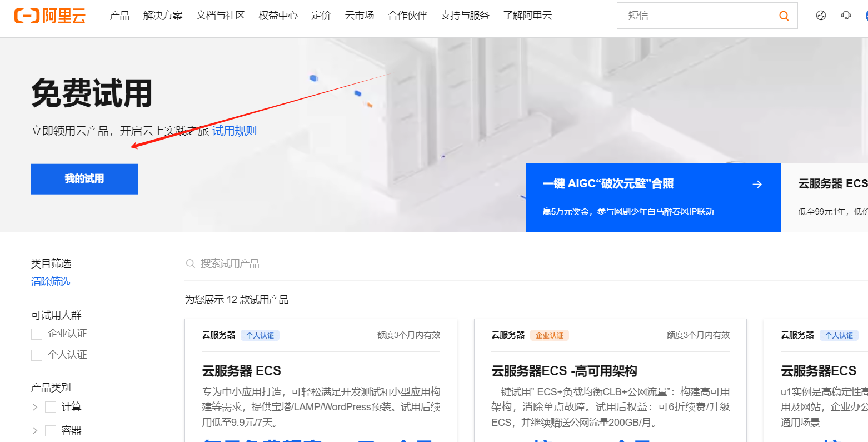
Task: Open the 文档与社区 menu
Action: point(221,16)
